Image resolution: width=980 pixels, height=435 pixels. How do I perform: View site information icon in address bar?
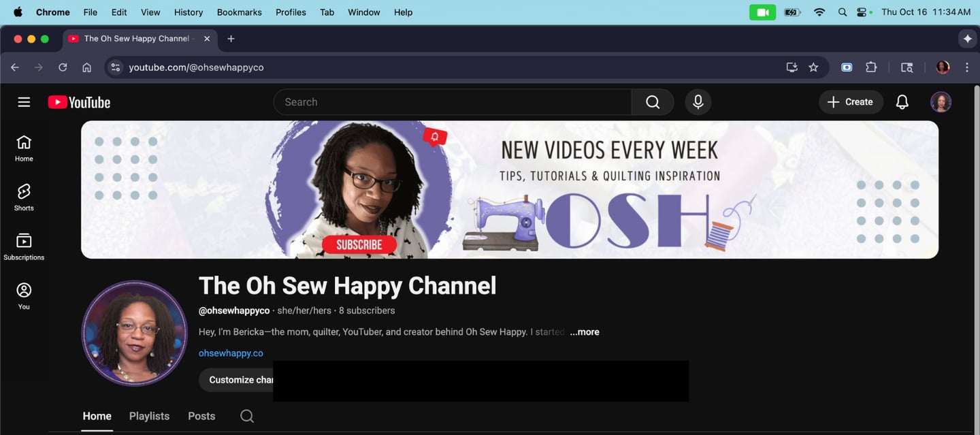click(x=116, y=67)
